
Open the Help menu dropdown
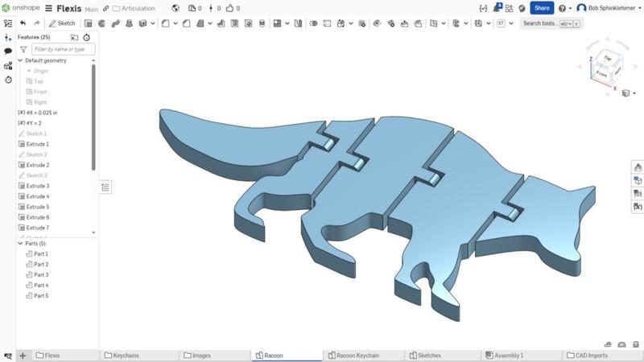pyautogui.click(x=564, y=8)
